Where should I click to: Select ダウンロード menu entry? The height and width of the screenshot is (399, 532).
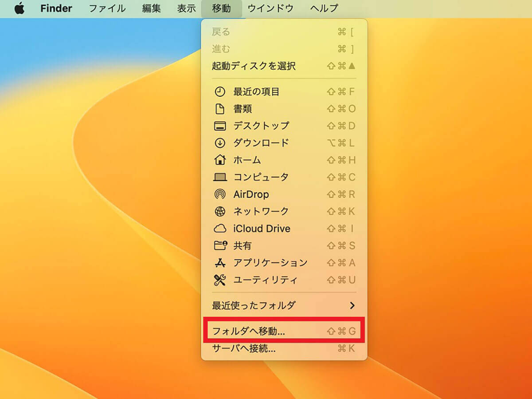click(x=284, y=143)
